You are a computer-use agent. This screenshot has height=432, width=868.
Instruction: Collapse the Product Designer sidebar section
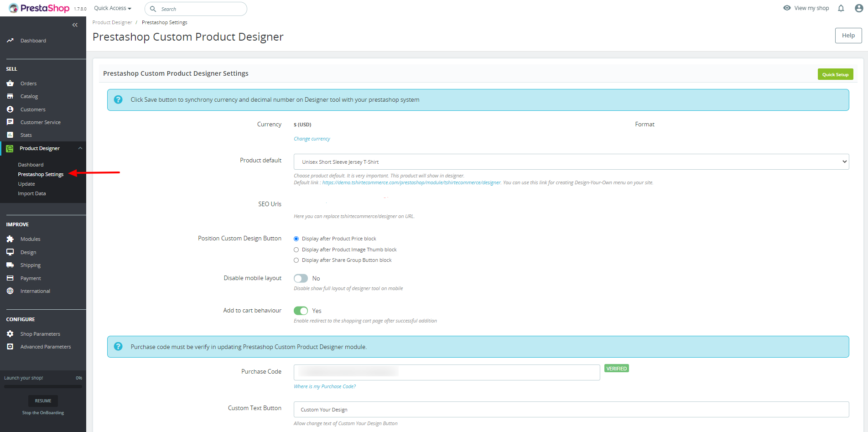click(x=80, y=148)
